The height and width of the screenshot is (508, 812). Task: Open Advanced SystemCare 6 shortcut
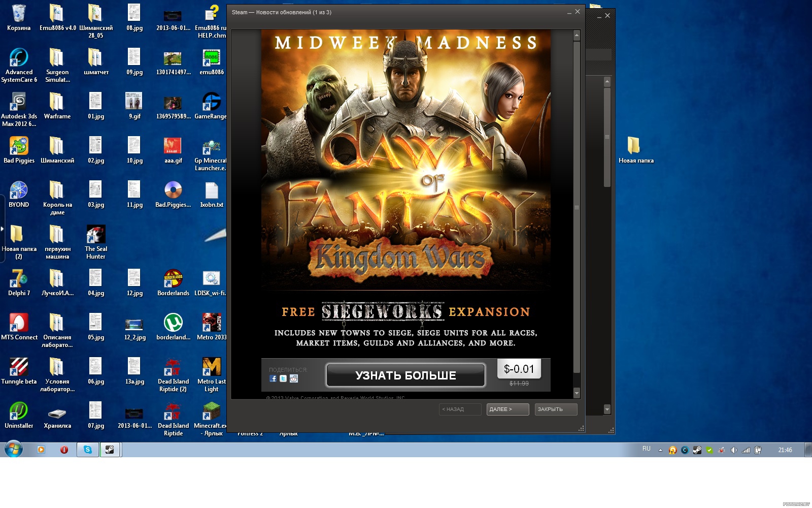(x=19, y=66)
